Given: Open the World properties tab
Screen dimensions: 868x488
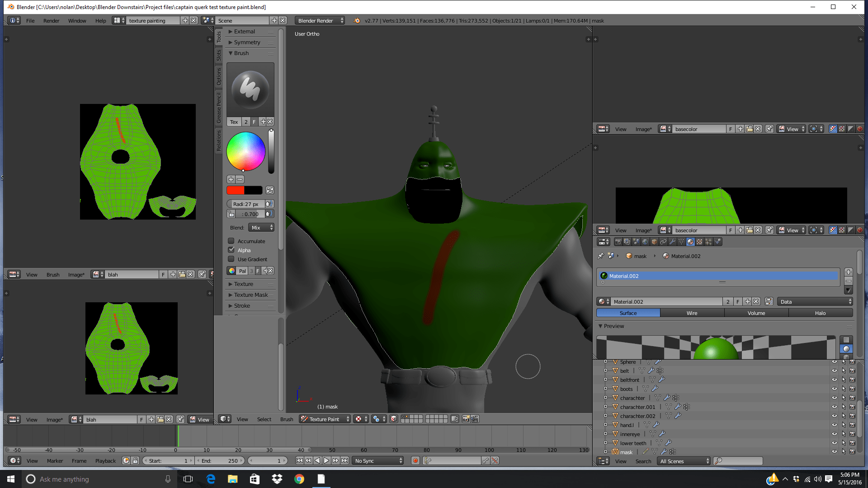Looking at the screenshot, I should (645, 242).
